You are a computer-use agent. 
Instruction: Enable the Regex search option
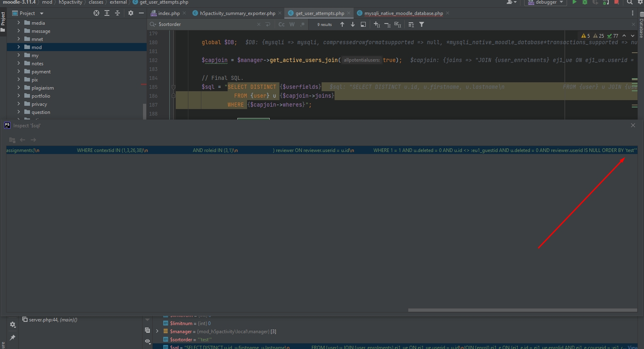pos(303,24)
